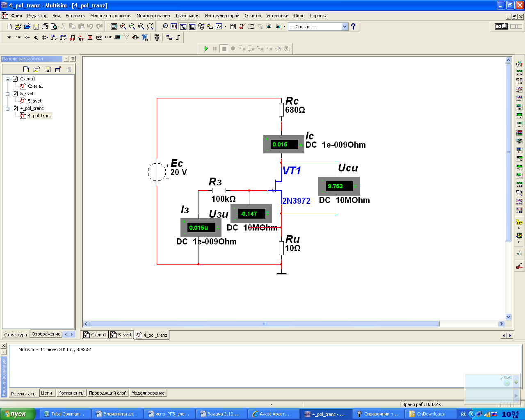Expand the LabVIEW instruments arrow in the right toolbar

[x=519, y=242]
